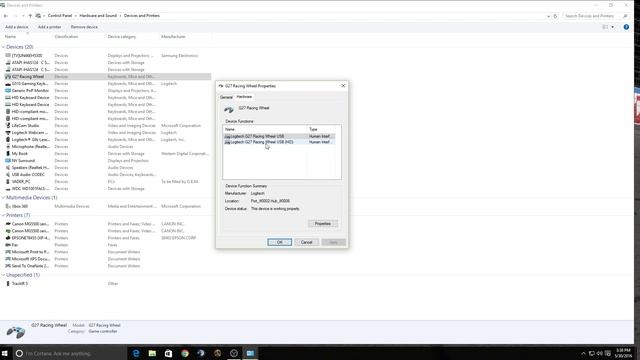Select the G27 Racing Wheel list row
Viewport: 640px width, 360px height.
107,77
